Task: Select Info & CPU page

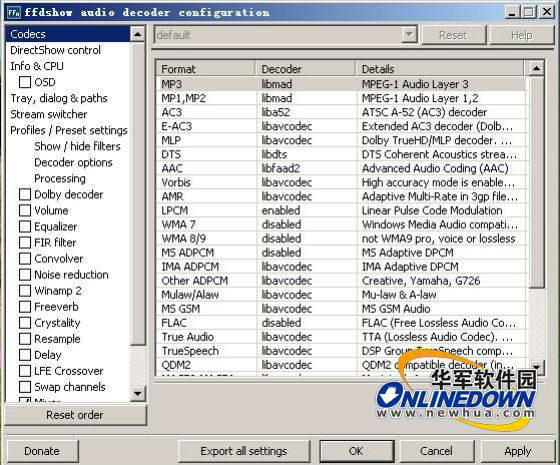Action: (37, 66)
